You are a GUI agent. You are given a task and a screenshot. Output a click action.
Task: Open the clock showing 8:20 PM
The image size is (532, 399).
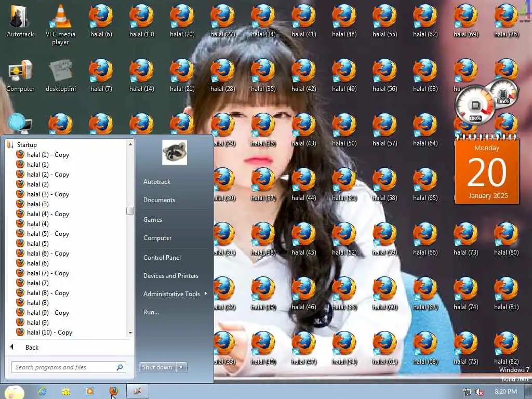point(506,392)
